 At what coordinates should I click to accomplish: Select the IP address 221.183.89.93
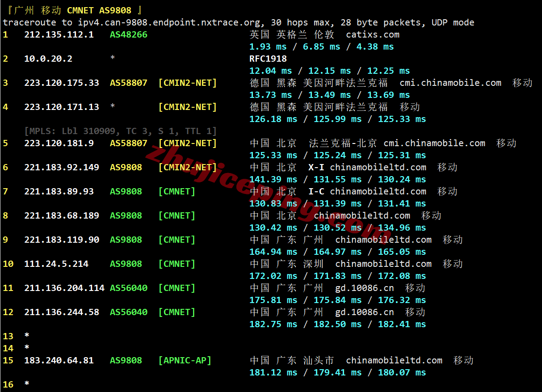tap(59, 191)
